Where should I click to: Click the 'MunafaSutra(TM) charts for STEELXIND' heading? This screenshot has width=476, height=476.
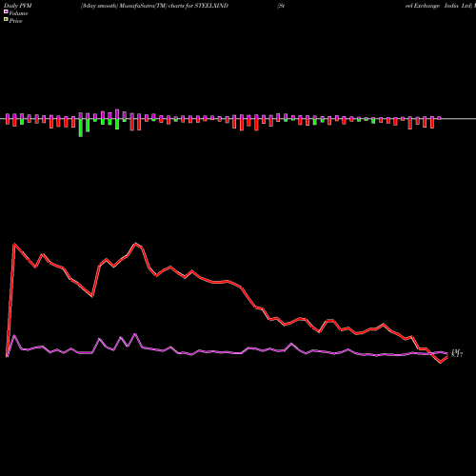173,6
